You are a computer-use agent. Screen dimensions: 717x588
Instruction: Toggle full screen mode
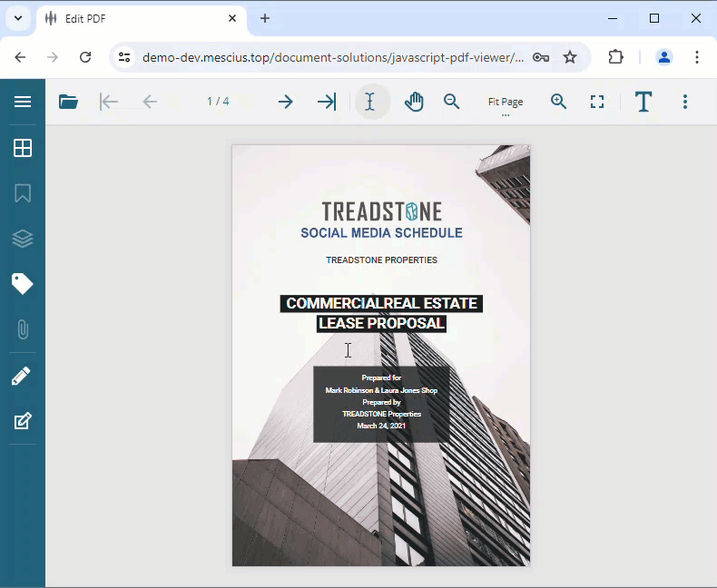click(x=597, y=102)
